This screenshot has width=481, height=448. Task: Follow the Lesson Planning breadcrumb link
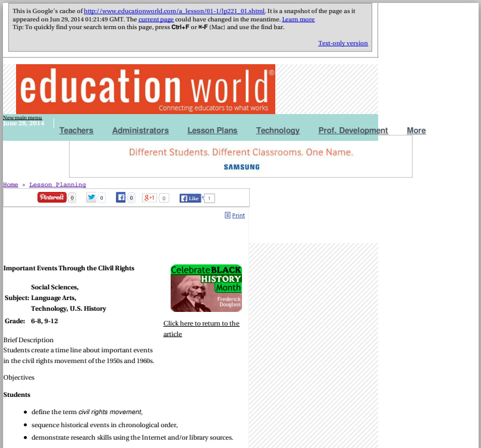pos(58,185)
